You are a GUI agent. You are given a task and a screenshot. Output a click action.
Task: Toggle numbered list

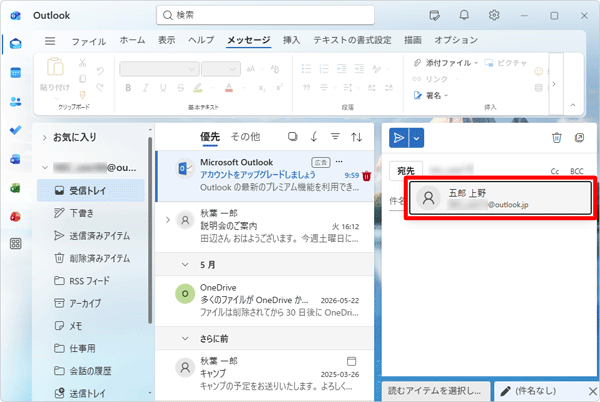pyautogui.click(x=324, y=69)
